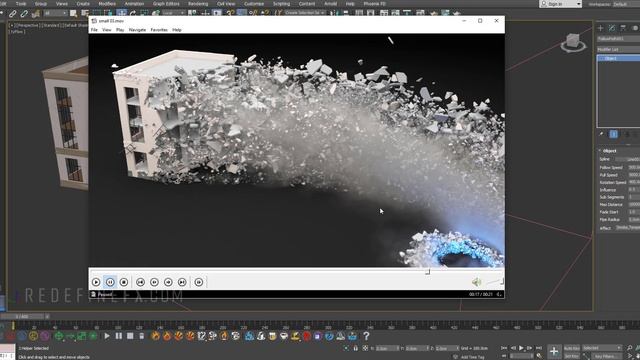Open the selection filter 'All' dropdown

[55, 13]
